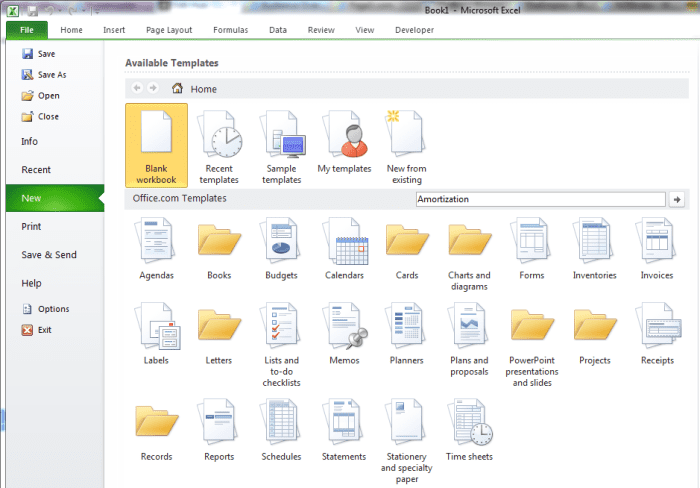Open the Schedules template category
Screen dimensions: 700x488
coord(281,430)
